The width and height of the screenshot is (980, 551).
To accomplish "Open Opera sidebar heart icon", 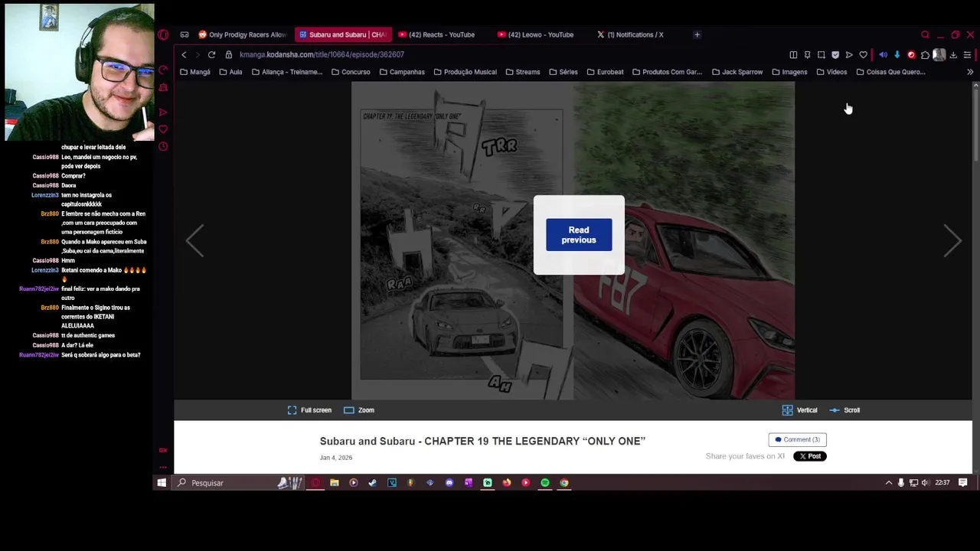I will click(163, 129).
